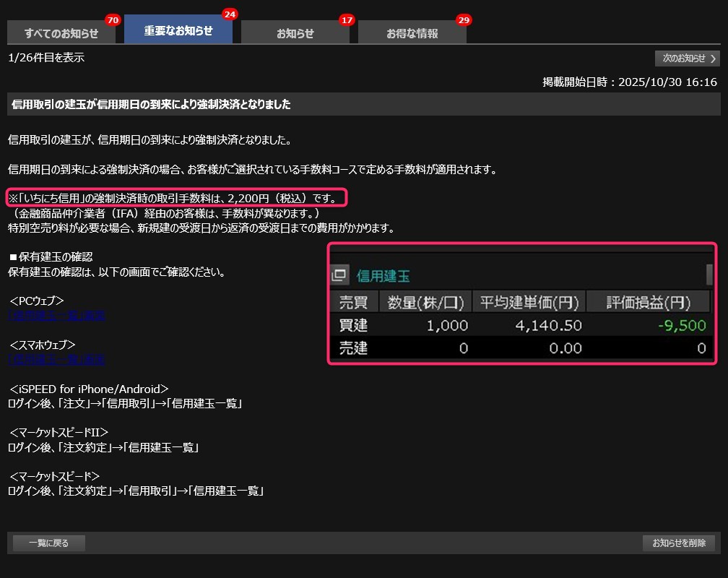Viewport: 728px width, 578px height.
Task: Open the 信用建玉一覧 link under PCウェブ
Action: pyautogui.click(x=57, y=316)
